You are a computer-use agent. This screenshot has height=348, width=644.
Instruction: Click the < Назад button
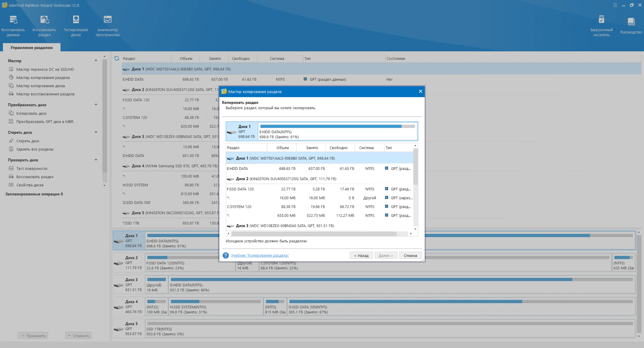pos(361,255)
